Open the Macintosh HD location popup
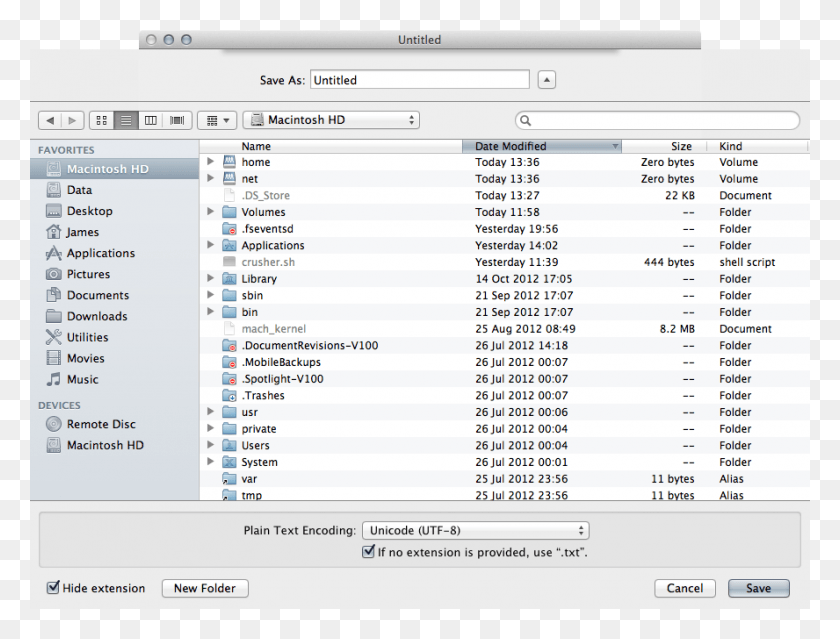This screenshot has width=840, height=639. [331, 120]
